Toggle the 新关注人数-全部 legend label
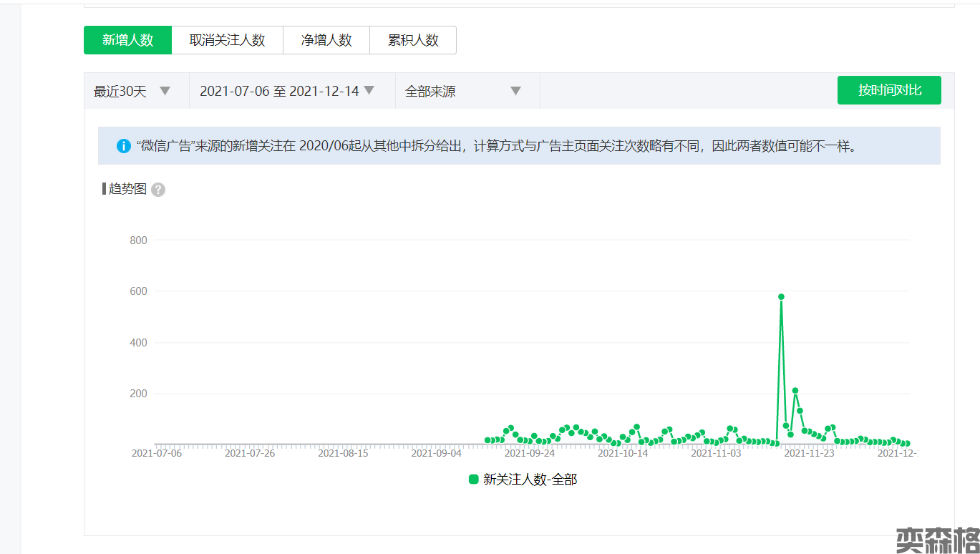This screenshot has width=980, height=554. pos(530,480)
